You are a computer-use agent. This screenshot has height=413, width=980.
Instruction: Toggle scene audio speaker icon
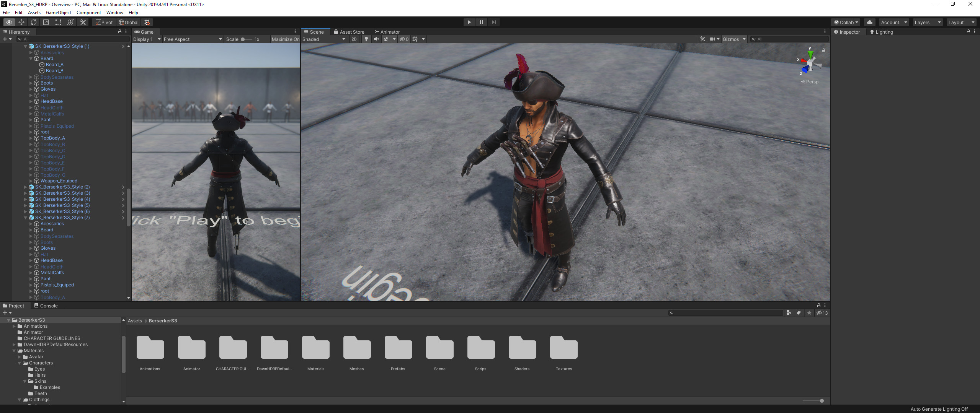[376, 39]
